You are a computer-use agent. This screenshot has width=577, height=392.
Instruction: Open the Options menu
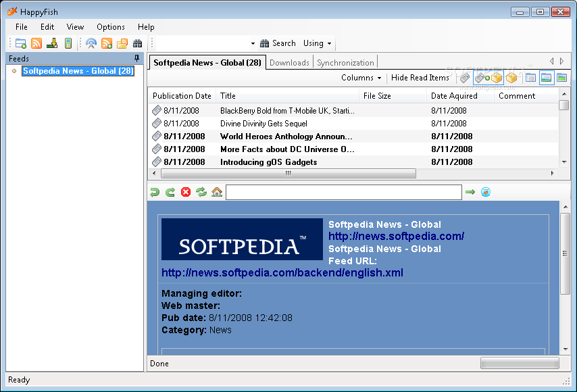pyautogui.click(x=110, y=26)
